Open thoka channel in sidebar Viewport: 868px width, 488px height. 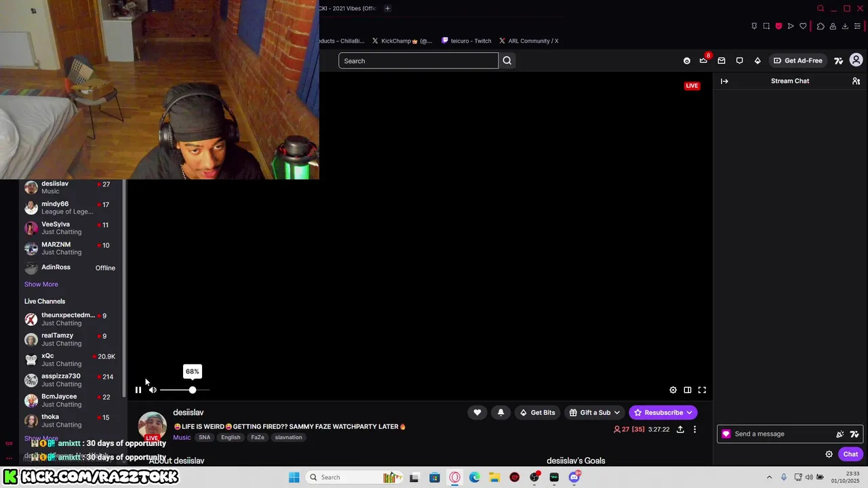[x=70, y=420]
